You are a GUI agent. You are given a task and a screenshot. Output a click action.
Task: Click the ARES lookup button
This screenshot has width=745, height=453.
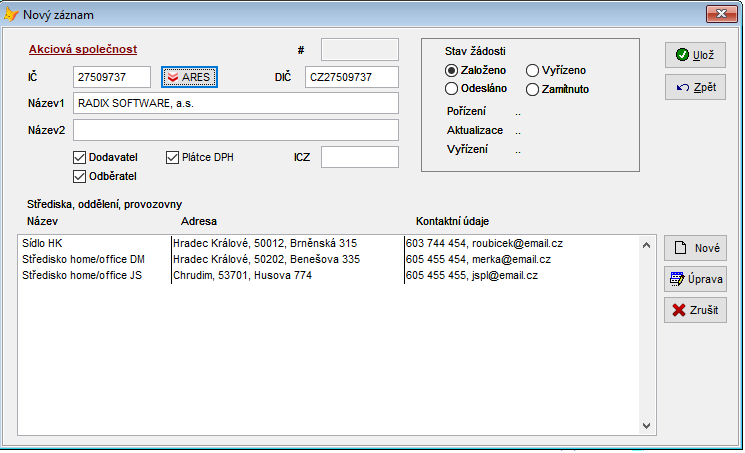click(189, 77)
